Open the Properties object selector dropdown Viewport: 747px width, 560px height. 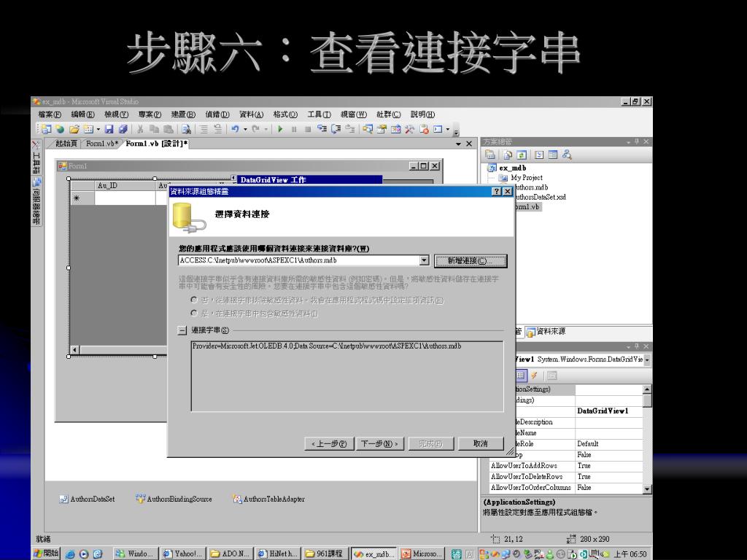click(x=648, y=359)
